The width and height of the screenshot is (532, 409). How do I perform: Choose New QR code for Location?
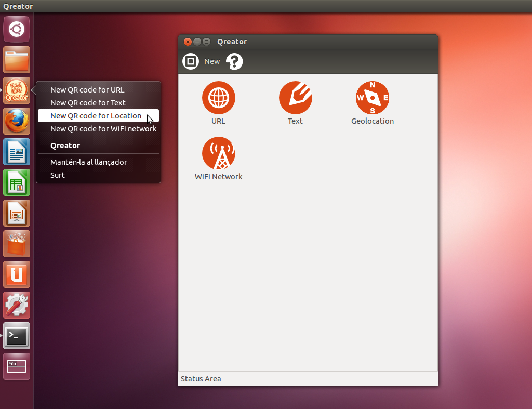coord(98,116)
